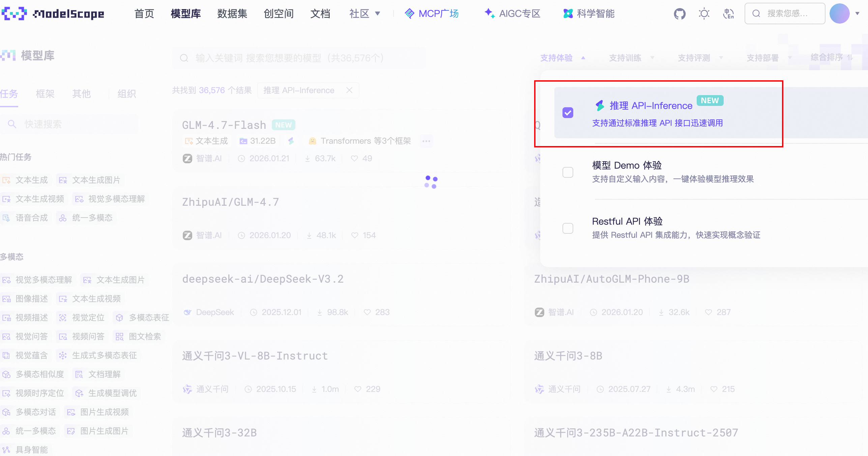This screenshot has width=868, height=456.
Task: Click the language switch icon
Action: [x=728, y=14]
